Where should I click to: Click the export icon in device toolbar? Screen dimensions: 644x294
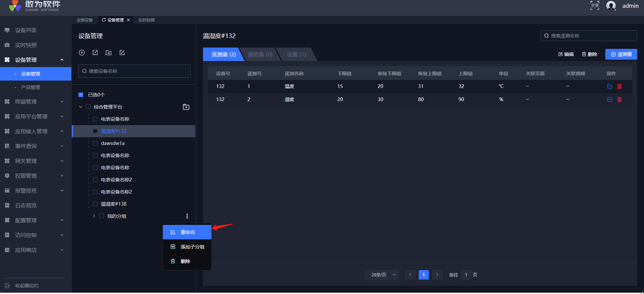95,53
